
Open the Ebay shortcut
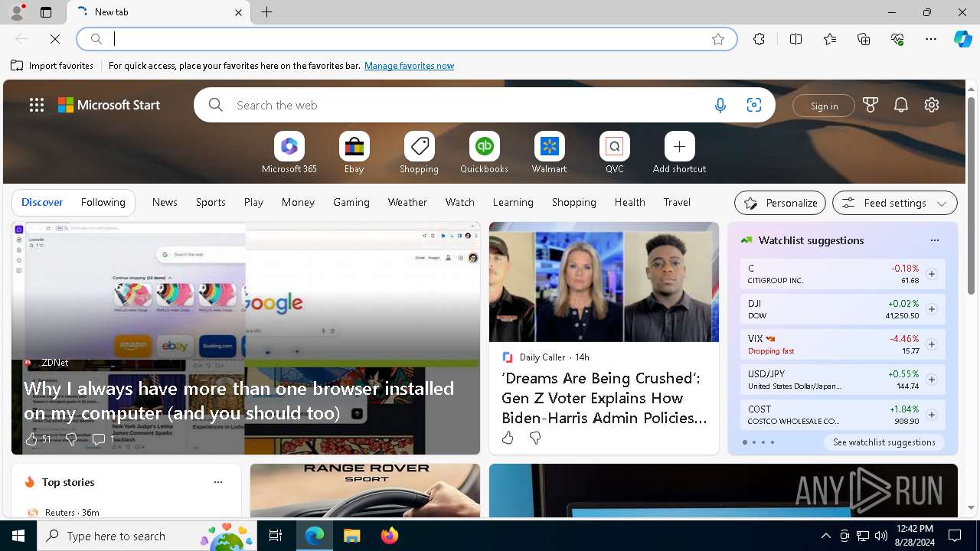tap(354, 153)
